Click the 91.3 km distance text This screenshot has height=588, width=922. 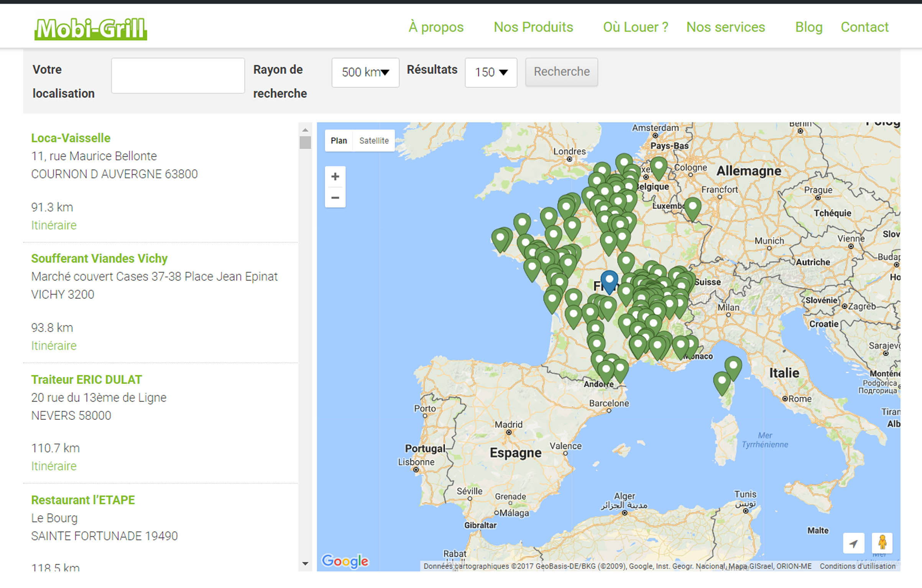point(52,207)
